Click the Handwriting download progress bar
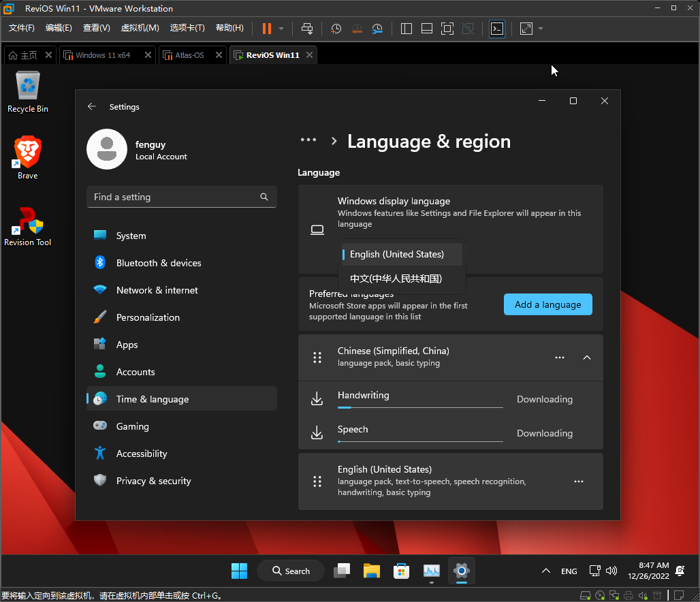Screen dimensions: 700x602 pyautogui.click(x=420, y=407)
